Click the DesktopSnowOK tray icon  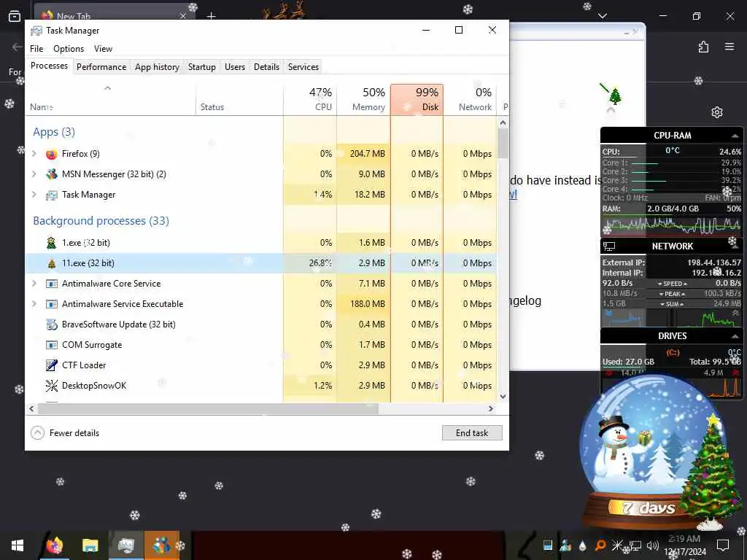point(617,545)
